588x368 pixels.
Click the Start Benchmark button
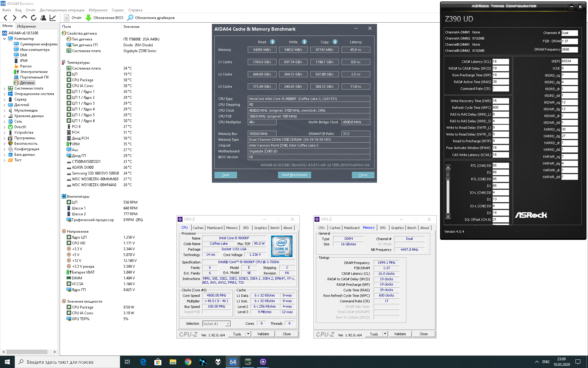tap(294, 175)
